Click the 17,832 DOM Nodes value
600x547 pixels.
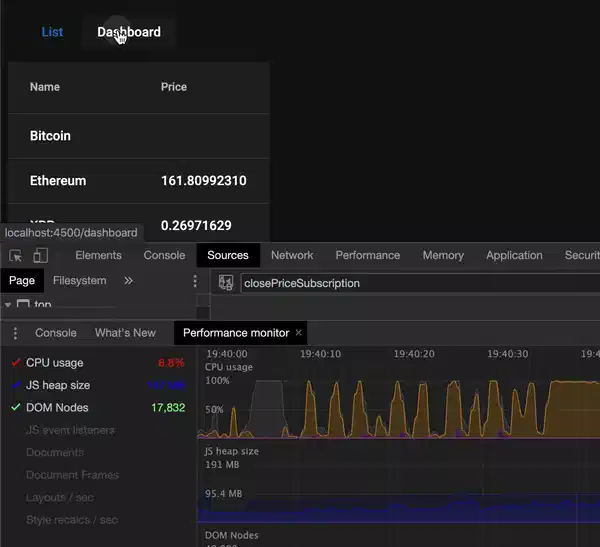[168, 407]
